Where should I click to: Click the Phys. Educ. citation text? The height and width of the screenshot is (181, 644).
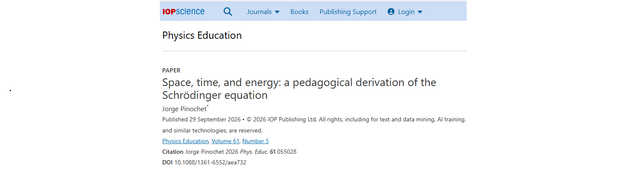(x=254, y=152)
